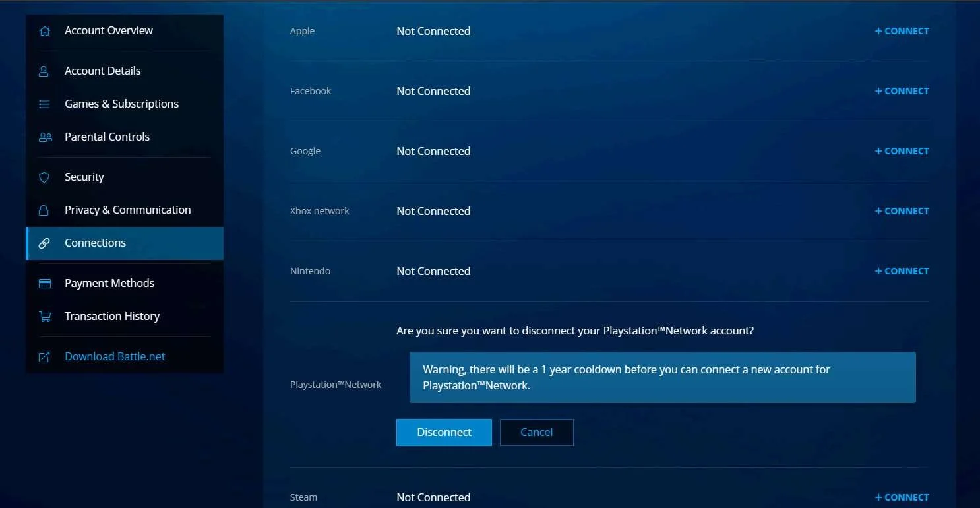980x508 pixels.
Task: Click the shield icon beside Security
Action: click(44, 177)
